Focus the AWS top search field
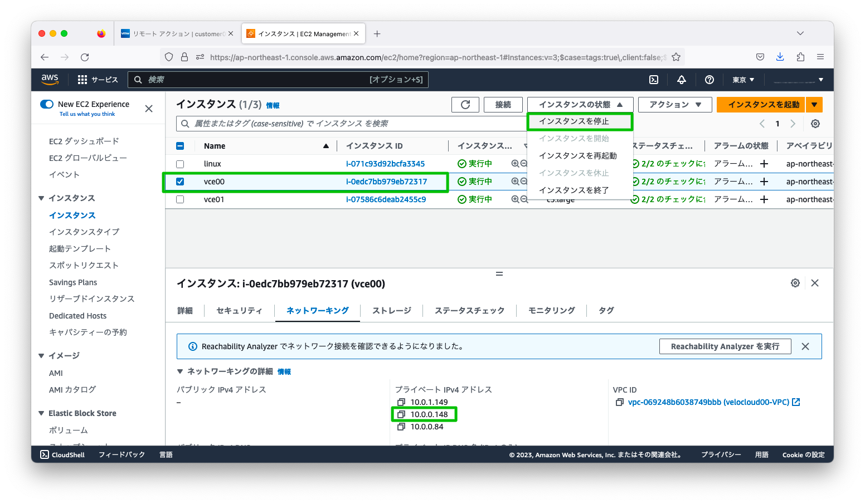865x504 pixels. tap(278, 80)
